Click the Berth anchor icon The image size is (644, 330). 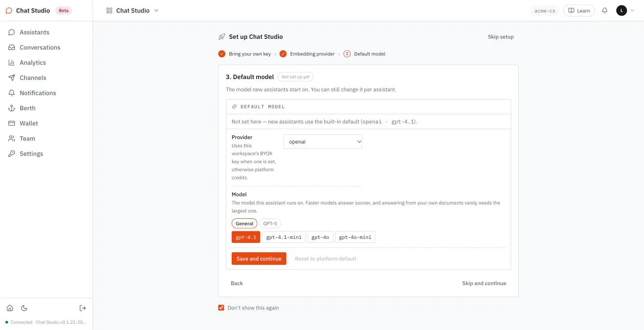tap(12, 108)
